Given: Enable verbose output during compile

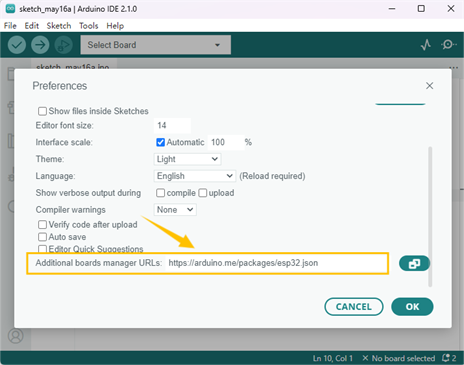Looking at the screenshot, I should (160, 193).
